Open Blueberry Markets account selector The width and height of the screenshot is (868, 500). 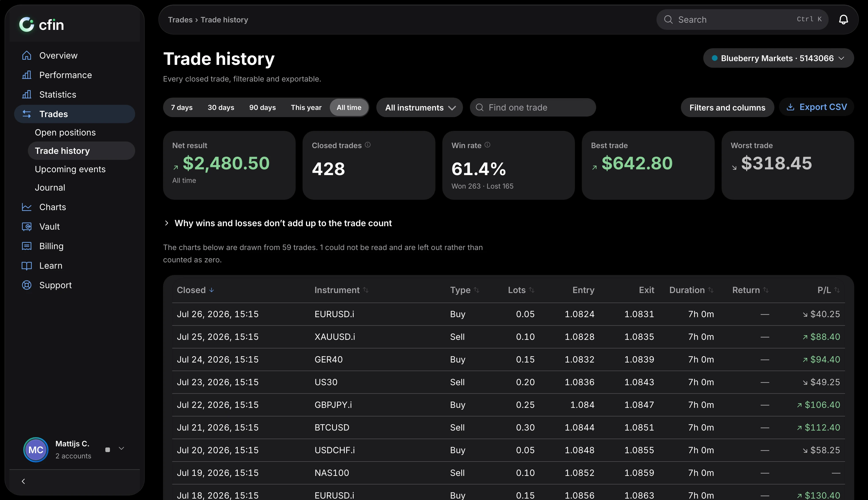click(x=778, y=58)
